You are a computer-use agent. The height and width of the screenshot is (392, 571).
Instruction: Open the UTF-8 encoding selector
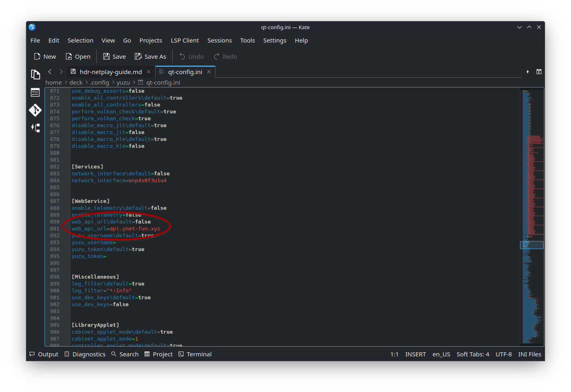(x=504, y=354)
